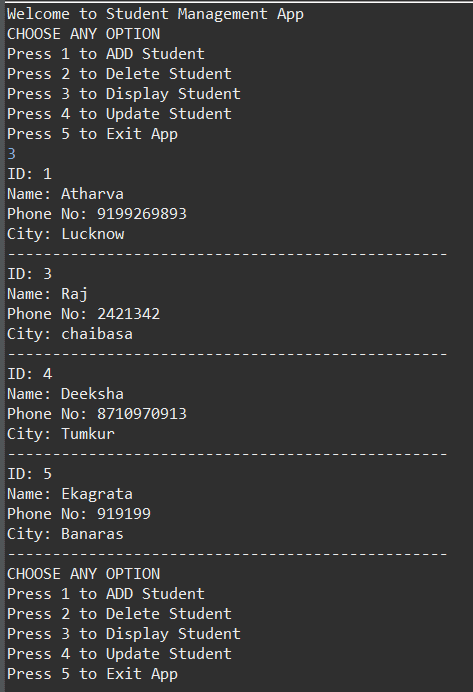Click the last 'Press 5 to Exit App' line
This screenshot has height=692, width=473.
coord(92,674)
